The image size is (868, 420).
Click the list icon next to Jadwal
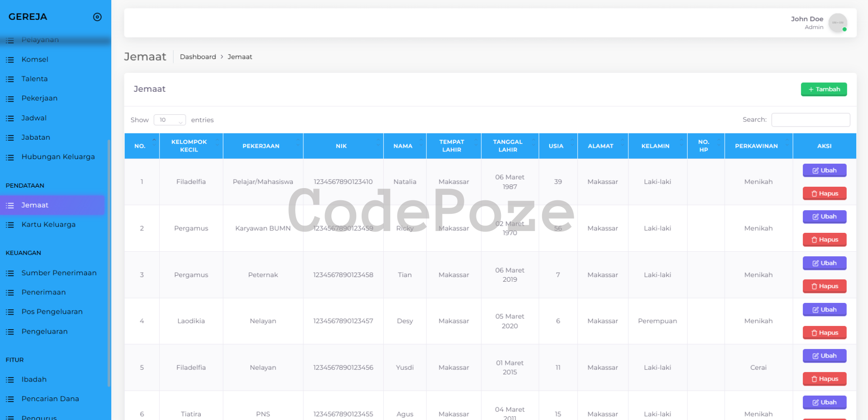[10, 118]
